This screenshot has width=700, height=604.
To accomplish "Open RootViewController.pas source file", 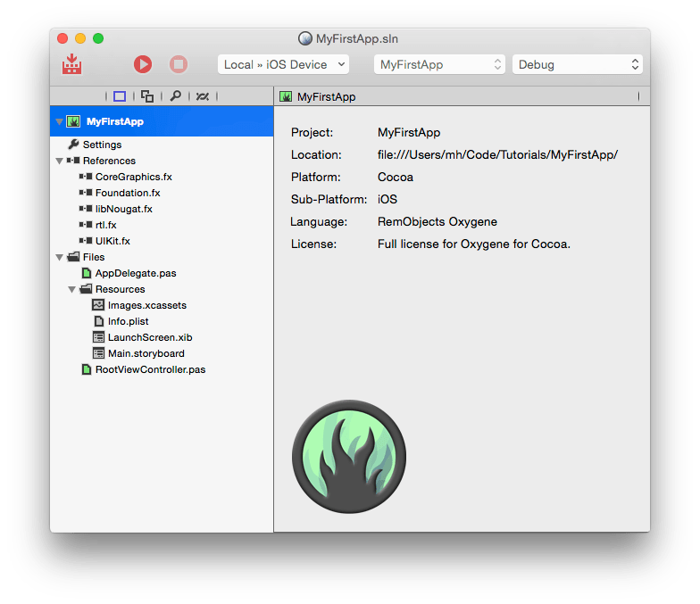I will [150, 369].
